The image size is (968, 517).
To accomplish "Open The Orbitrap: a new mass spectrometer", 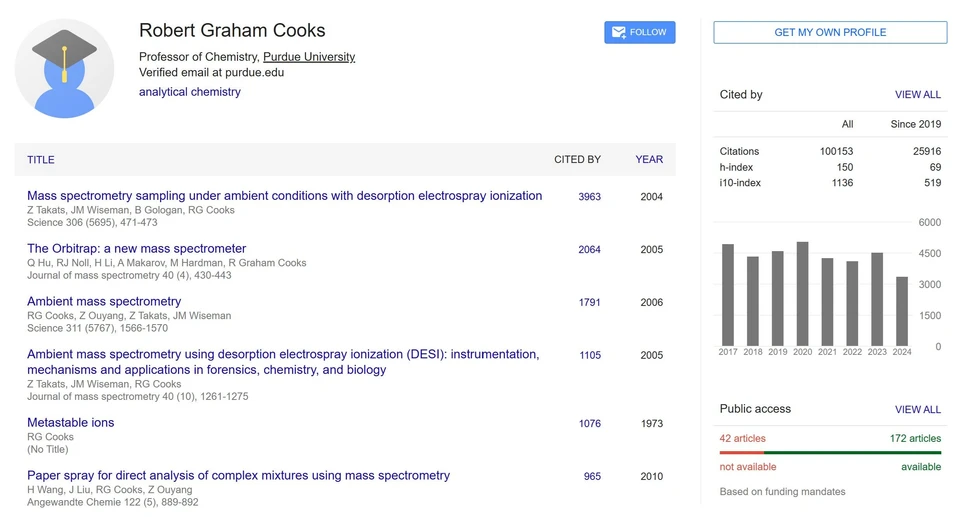I will click(136, 248).
